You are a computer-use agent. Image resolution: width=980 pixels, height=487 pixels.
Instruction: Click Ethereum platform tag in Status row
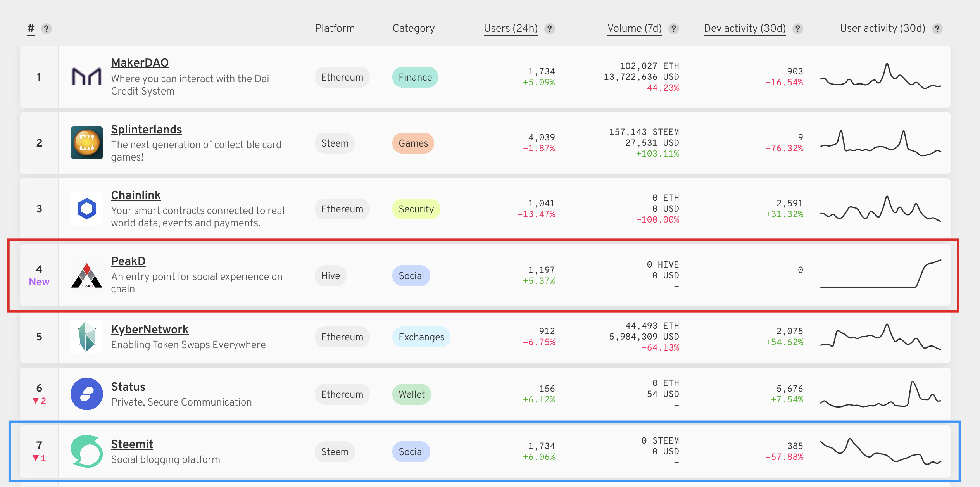(342, 394)
